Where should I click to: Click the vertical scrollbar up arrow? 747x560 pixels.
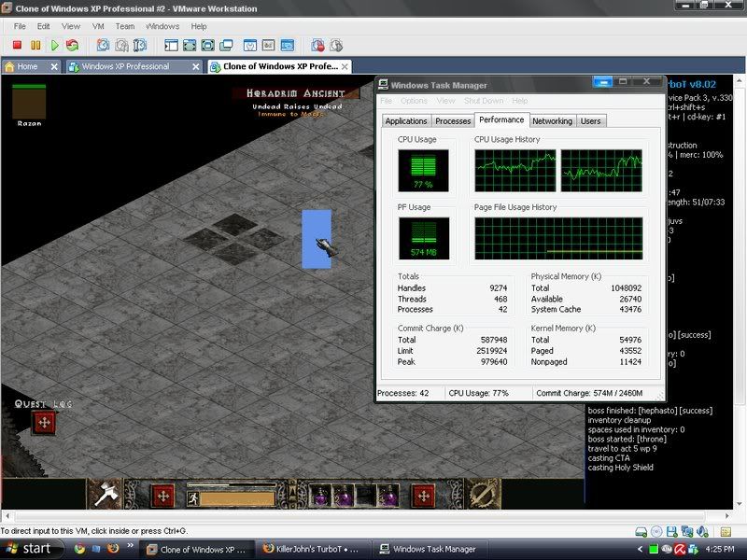(x=740, y=81)
